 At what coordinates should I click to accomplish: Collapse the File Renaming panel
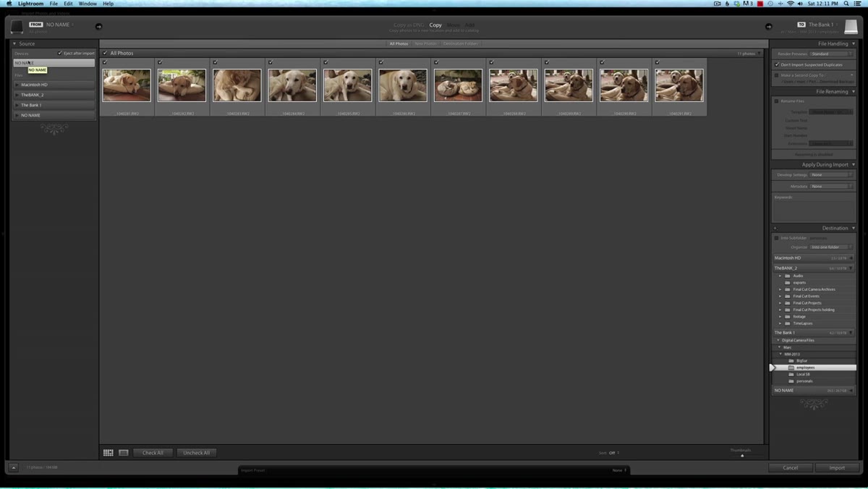coord(854,91)
